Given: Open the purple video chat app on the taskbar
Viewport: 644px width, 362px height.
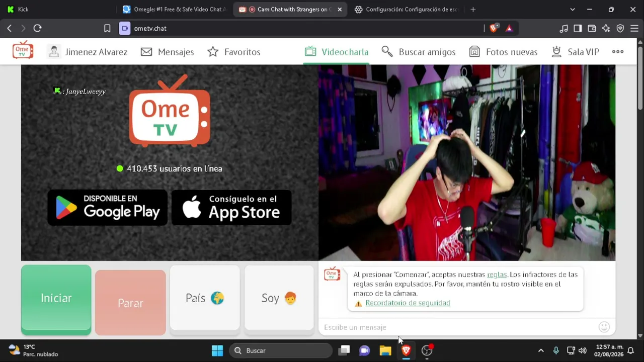Looking at the screenshot, I should [365, 350].
